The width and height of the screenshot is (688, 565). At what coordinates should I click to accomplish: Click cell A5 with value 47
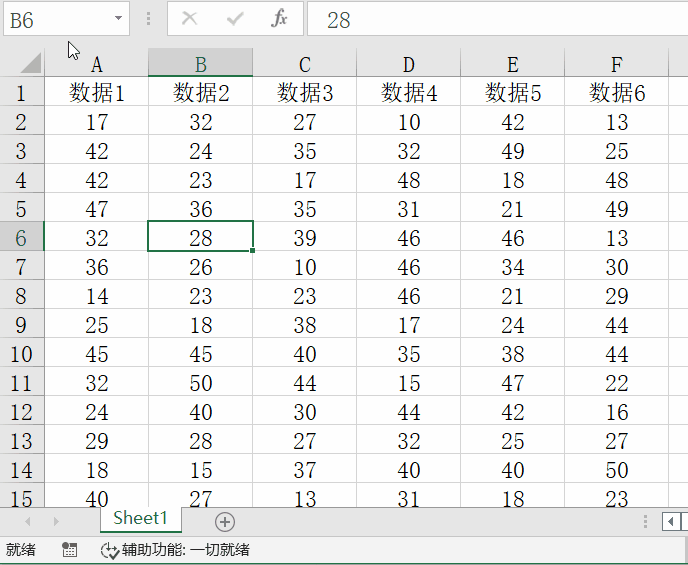[97, 207]
